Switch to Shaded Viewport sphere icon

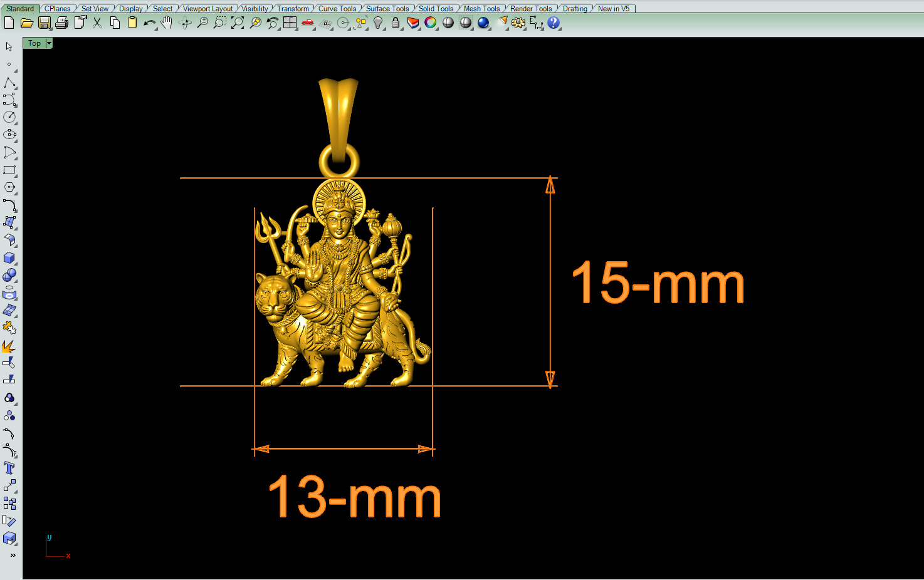448,23
